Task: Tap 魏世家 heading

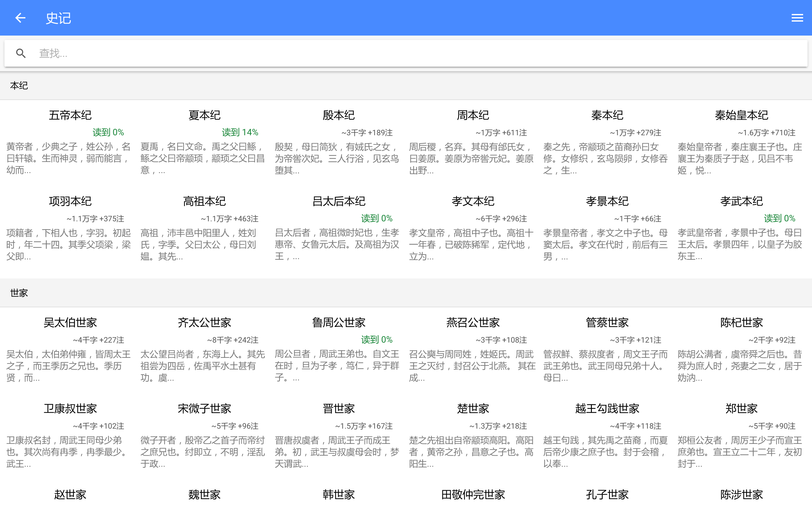Action: pos(204,495)
